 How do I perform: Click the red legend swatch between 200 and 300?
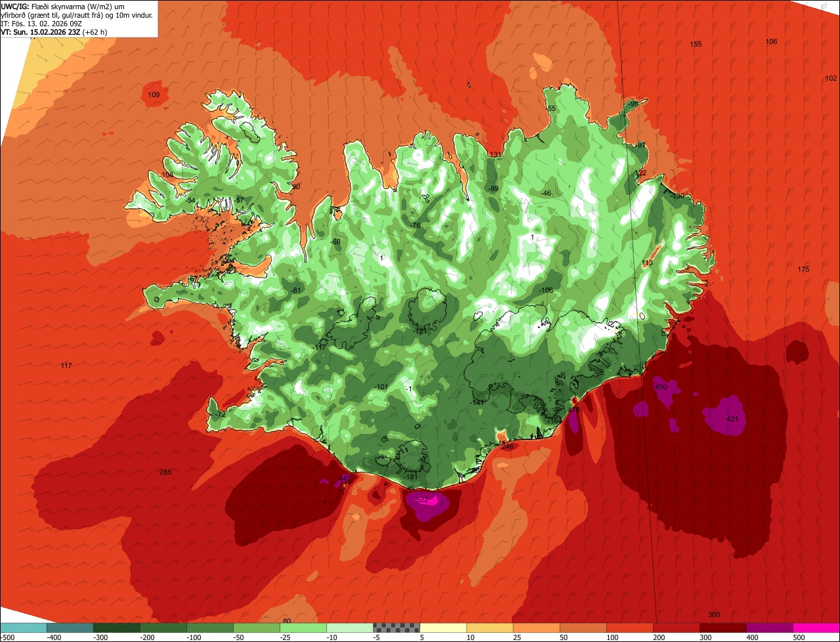(x=677, y=628)
